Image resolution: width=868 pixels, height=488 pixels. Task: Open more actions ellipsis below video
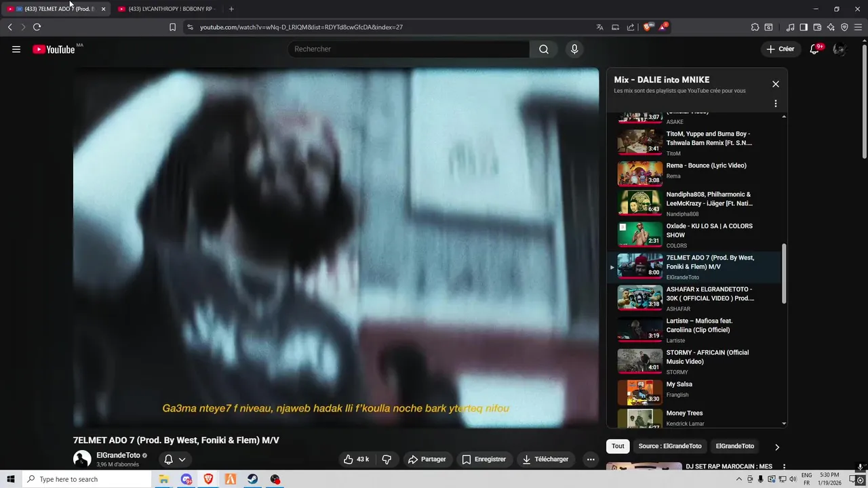[x=591, y=459]
